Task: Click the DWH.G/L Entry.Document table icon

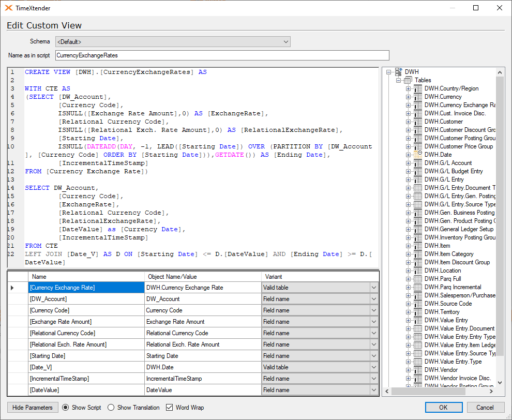Action: [x=418, y=188]
